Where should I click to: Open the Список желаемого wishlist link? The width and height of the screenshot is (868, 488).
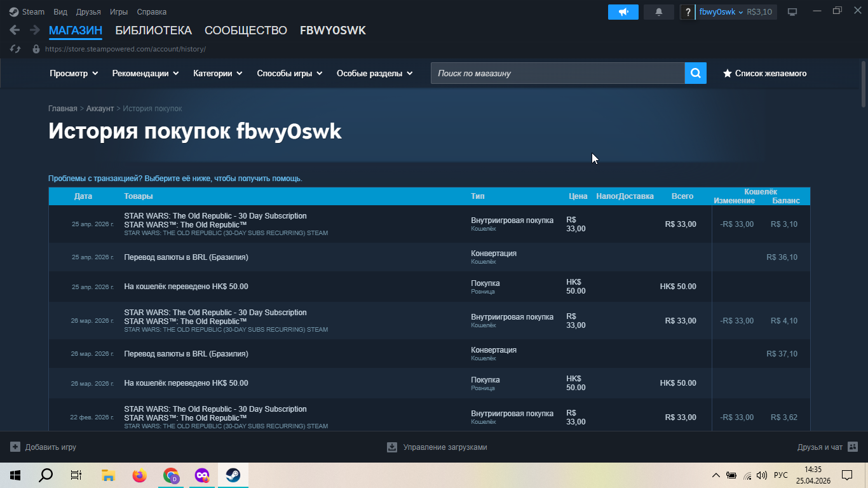764,73
